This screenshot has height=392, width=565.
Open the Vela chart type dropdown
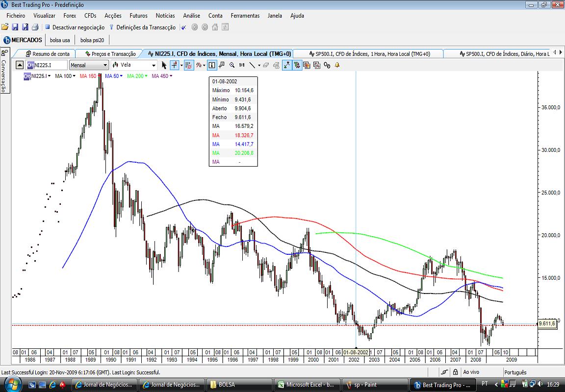tap(134, 65)
